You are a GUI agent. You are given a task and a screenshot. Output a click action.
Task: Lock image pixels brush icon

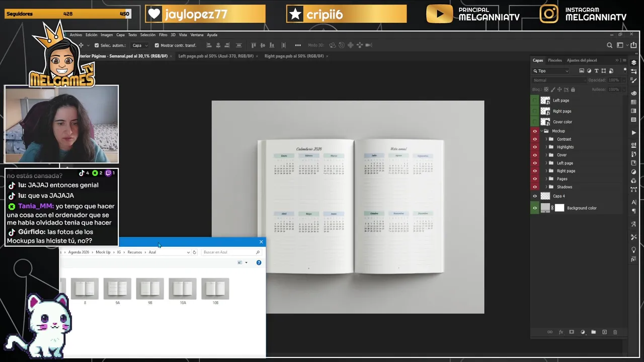(x=553, y=89)
